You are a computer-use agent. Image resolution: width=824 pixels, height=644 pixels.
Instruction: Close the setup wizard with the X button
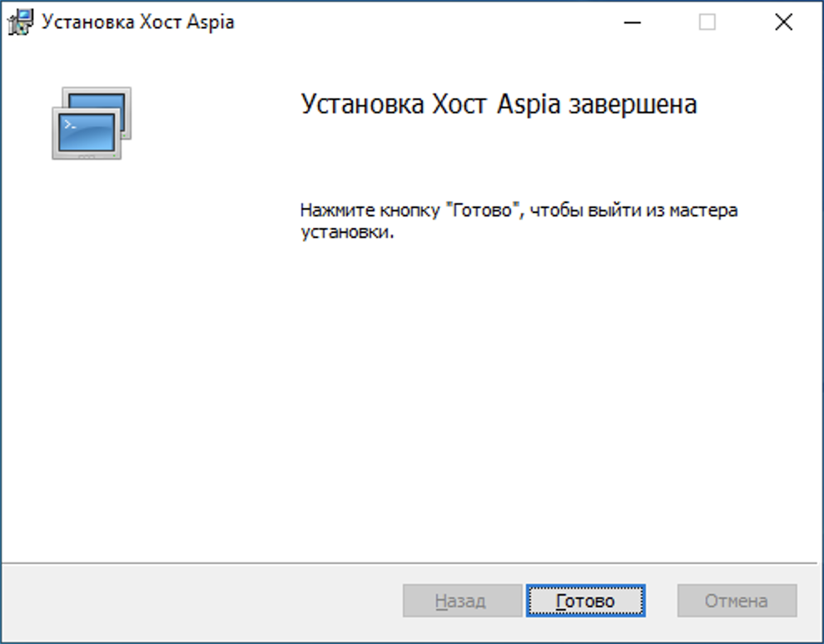click(783, 22)
